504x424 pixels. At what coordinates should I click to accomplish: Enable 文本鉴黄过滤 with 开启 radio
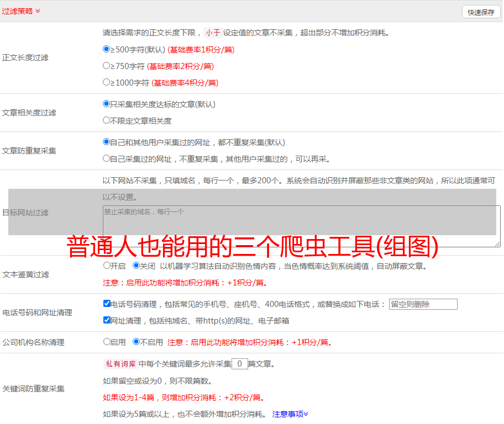(x=107, y=266)
